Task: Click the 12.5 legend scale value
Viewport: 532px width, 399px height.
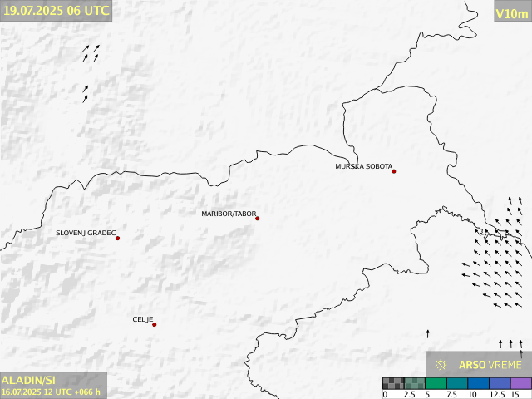Action: pyautogui.click(x=497, y=394)
